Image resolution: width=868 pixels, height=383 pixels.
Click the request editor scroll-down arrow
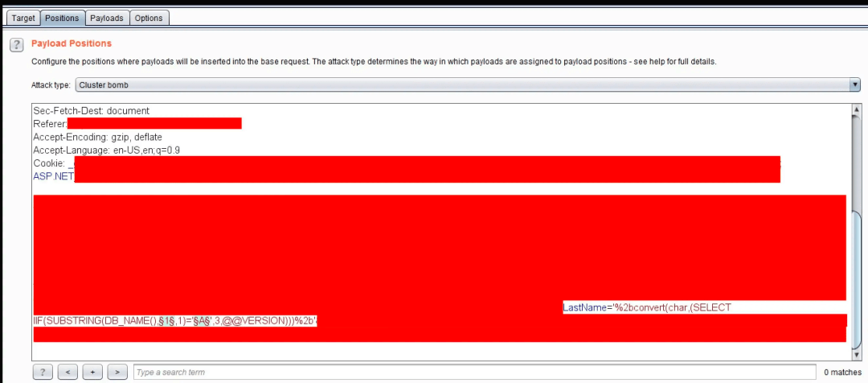coord(857,354)
